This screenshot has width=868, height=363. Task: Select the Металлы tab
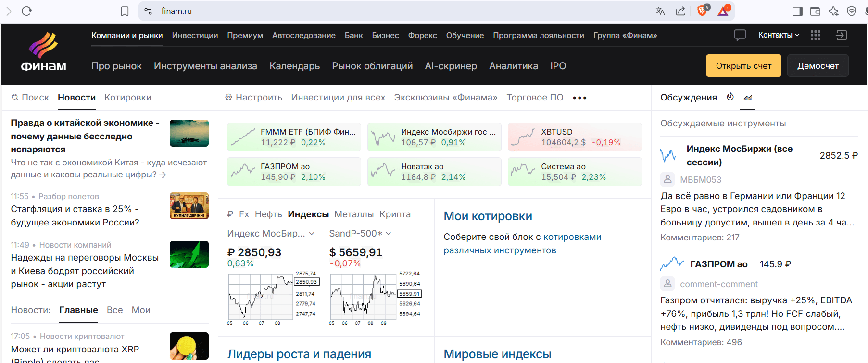click(354, 214)
